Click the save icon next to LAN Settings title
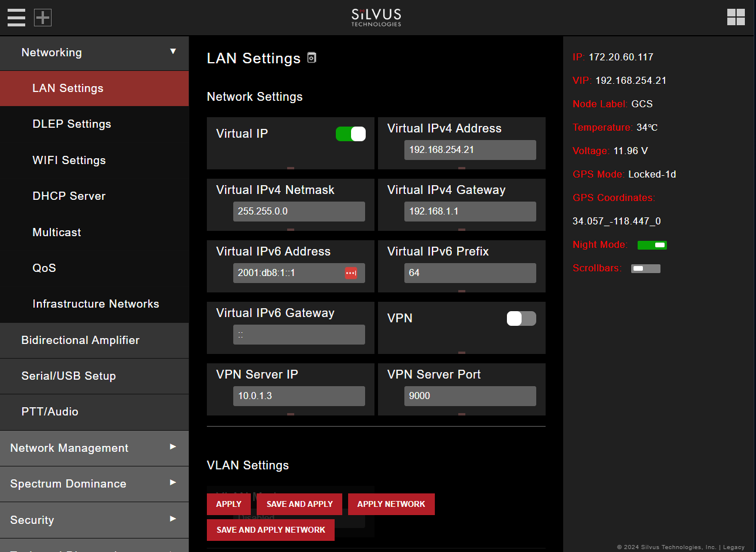This screenshot has width=756, height=552. point(311,57)
